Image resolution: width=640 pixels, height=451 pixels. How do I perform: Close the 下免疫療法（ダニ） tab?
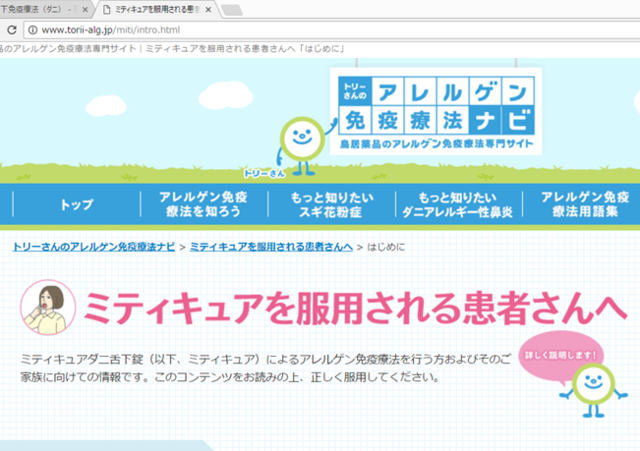point(85,10)
